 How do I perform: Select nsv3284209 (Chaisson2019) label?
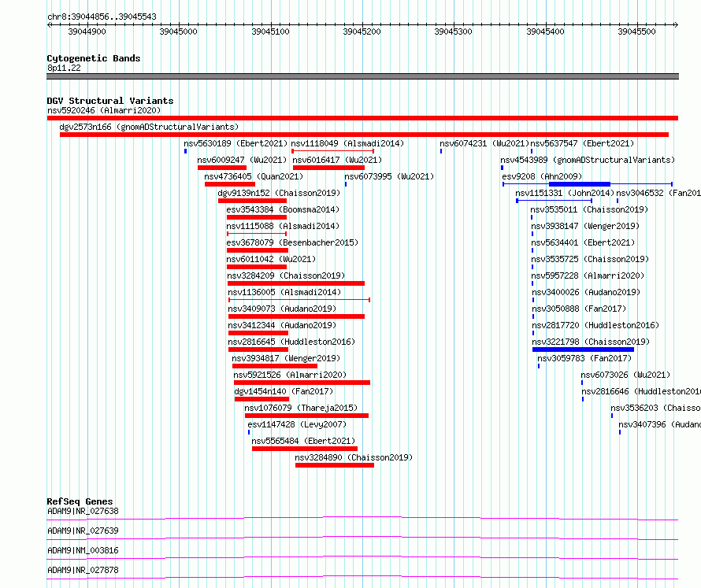(x=286, y=276)
